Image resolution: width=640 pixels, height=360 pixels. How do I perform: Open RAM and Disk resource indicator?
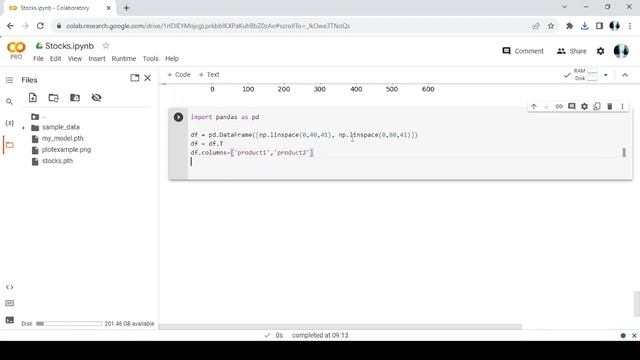[586, 75]
